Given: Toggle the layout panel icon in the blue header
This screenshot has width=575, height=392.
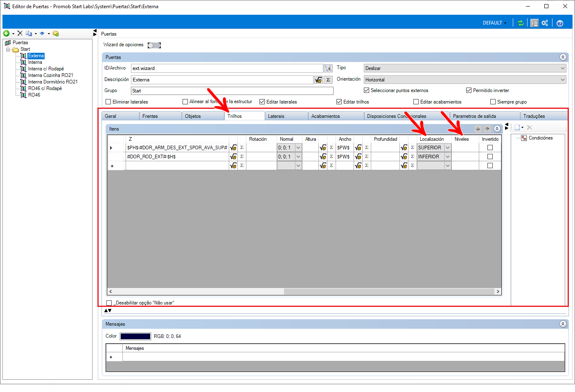Looking at the screenshot, I should pyautogui.click(x=534, y=23).
